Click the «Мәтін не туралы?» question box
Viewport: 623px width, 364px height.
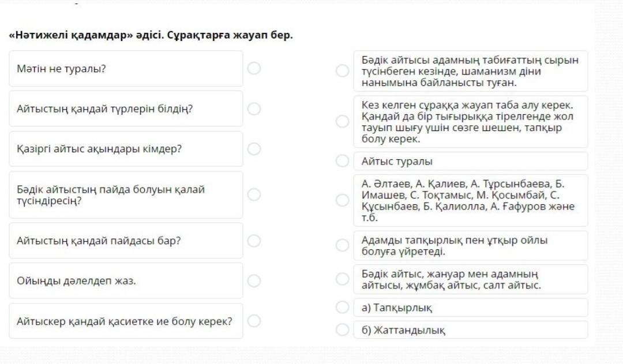pyautogui.click(x=126, y=69)
